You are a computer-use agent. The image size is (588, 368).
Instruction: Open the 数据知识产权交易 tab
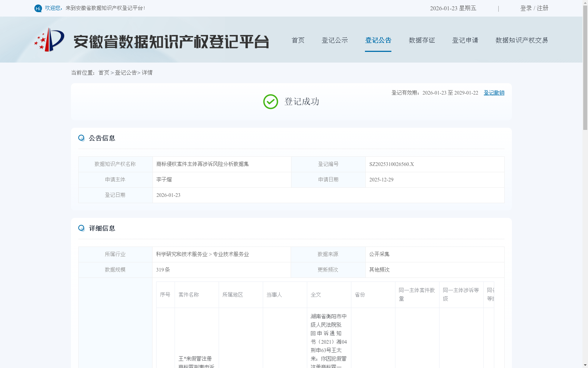(x=522, y=40)
